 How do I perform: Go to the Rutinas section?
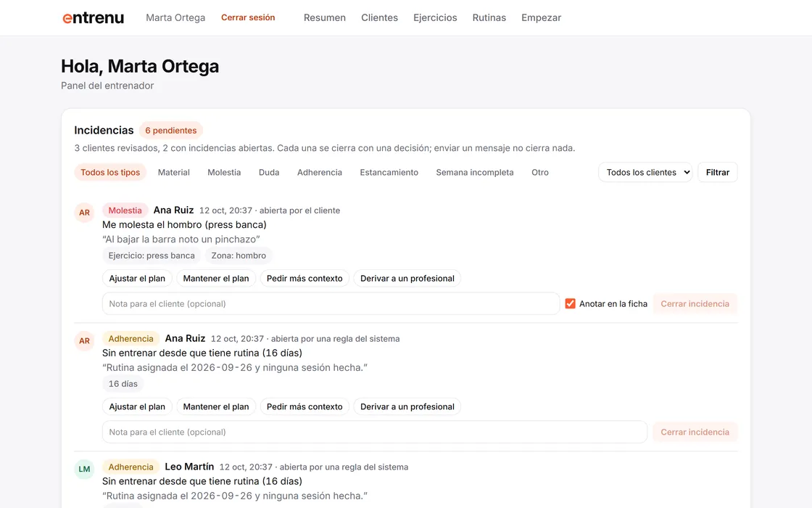pos(489,17)
